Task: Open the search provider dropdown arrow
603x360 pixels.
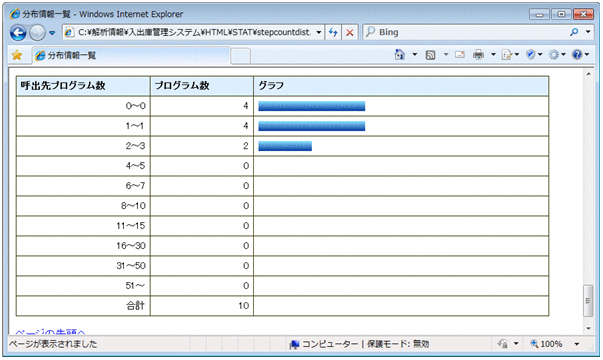Action: 588,32
